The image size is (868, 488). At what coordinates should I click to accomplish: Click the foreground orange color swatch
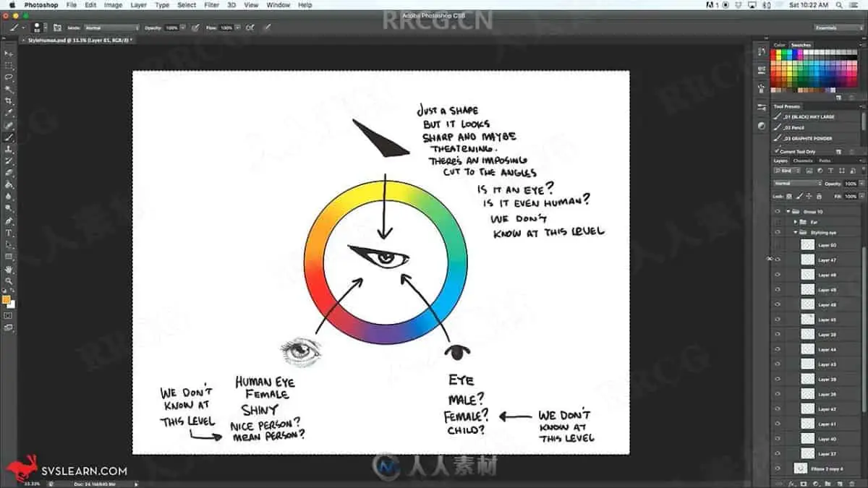coord(7,299)
